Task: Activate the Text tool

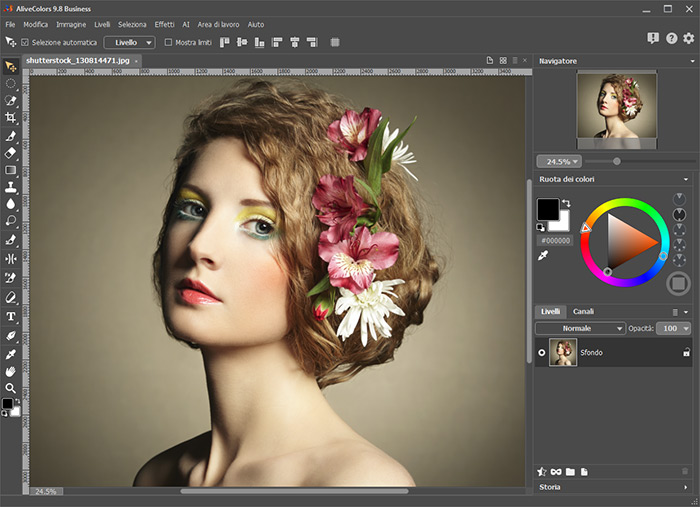Action: pos(11,316)
